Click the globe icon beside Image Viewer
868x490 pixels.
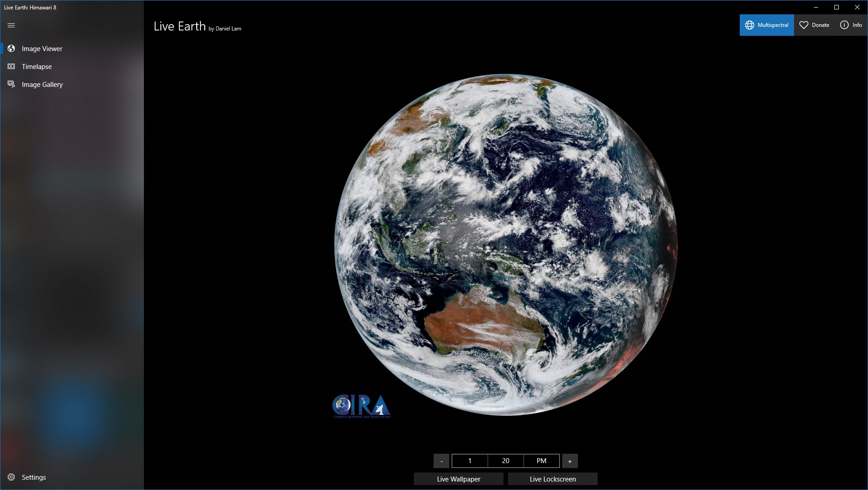tap(11, 48)
